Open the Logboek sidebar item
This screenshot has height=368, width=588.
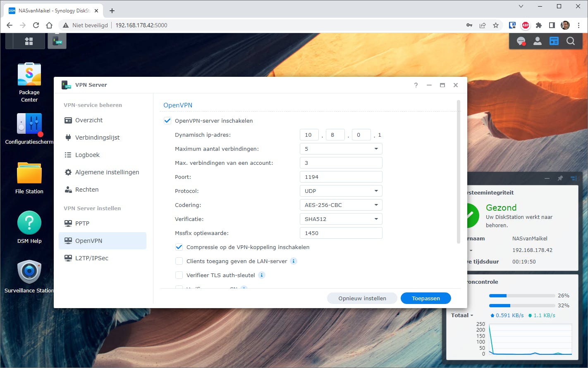pos(103,155)
